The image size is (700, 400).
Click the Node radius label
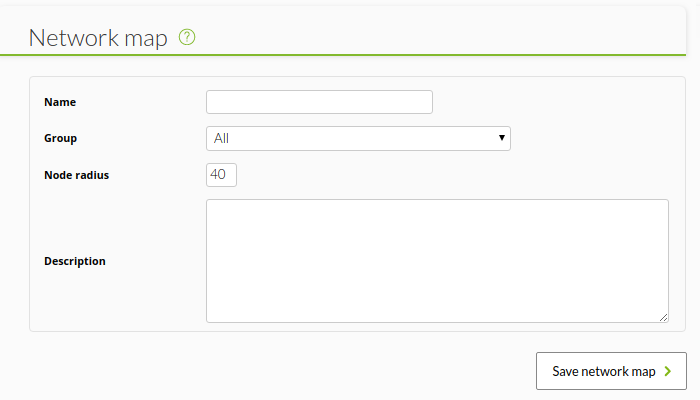76,175
